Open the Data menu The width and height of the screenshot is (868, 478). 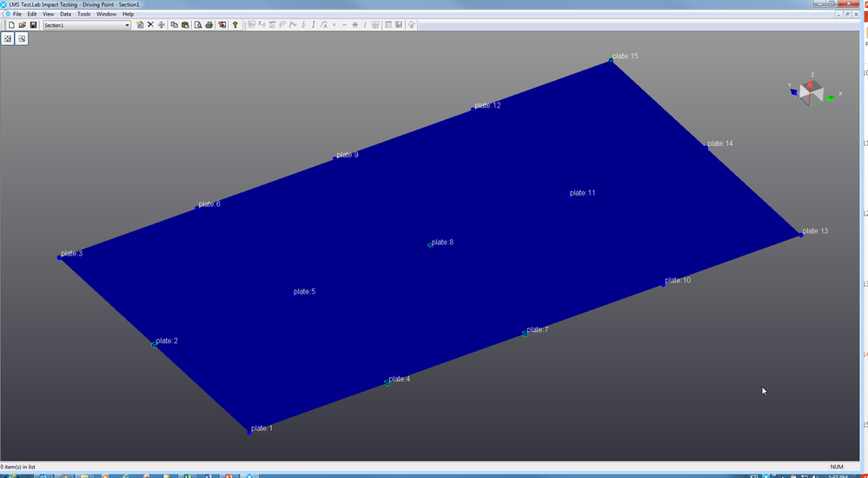click(x=65, y=15)
